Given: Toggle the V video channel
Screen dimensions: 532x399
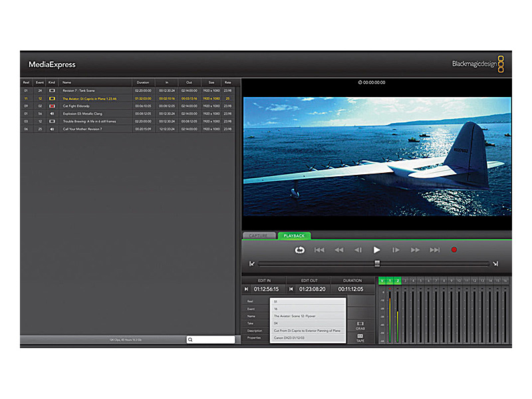Looking at the screenshot, I should pos(382,281).
